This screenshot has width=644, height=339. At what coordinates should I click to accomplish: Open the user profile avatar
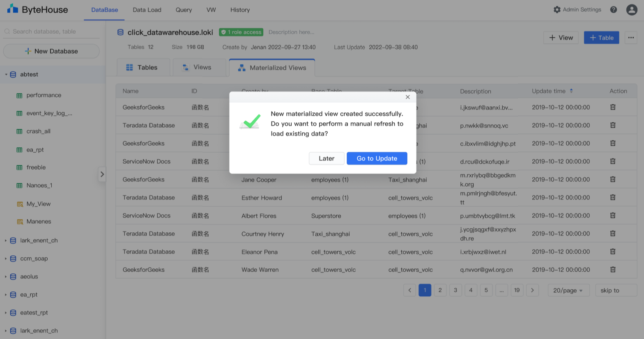point(631,10)
